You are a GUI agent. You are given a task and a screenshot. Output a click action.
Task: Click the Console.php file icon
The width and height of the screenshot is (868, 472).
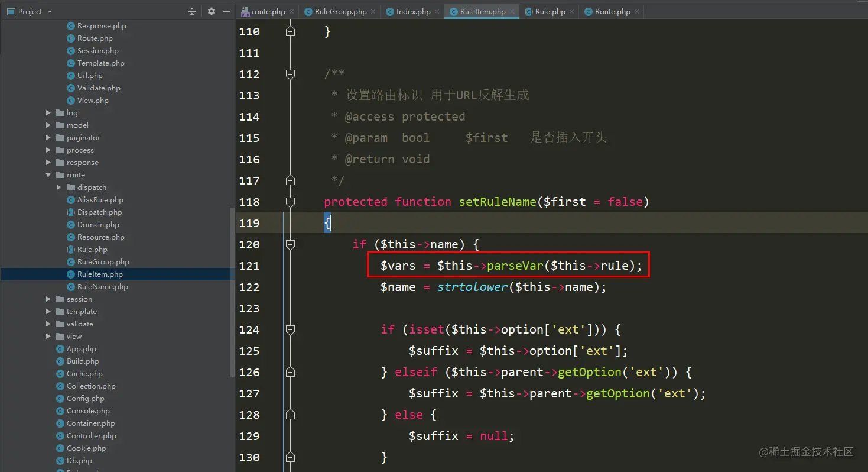click(61, 410)
